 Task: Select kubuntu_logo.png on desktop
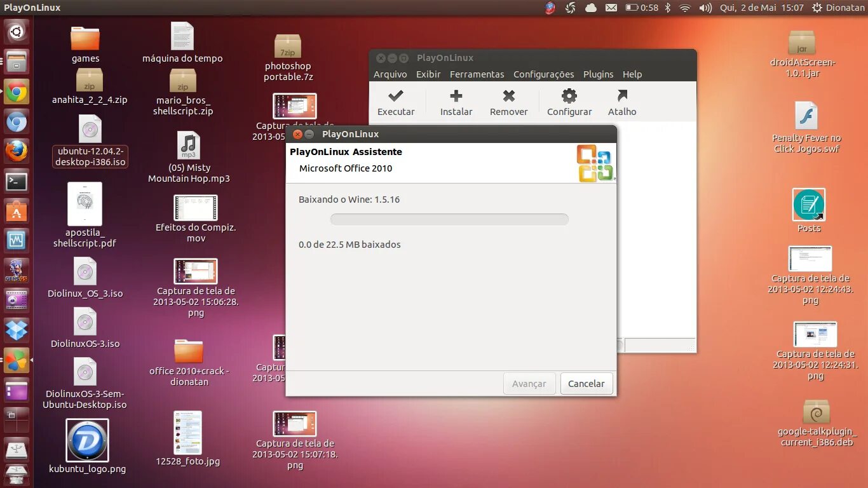point(87,447)
